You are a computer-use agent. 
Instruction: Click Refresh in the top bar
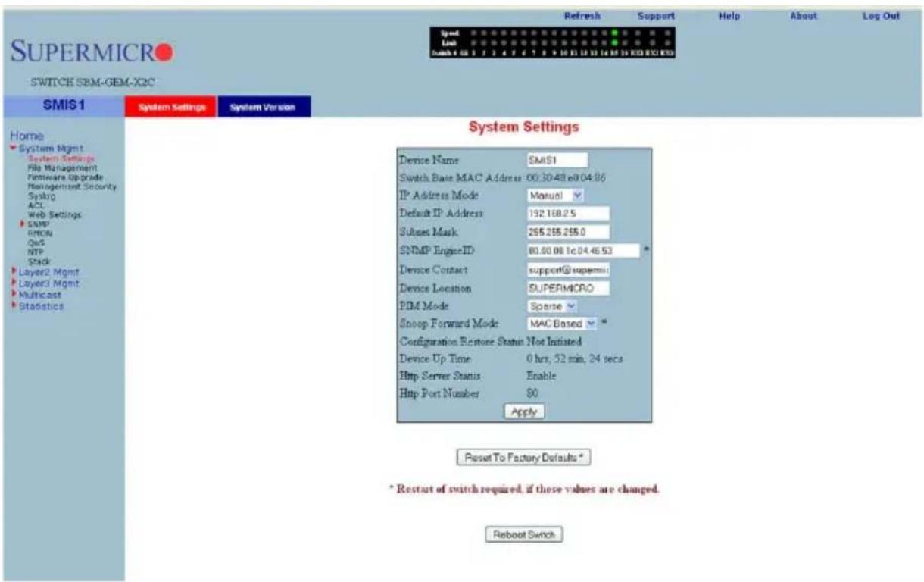coord(582,15)
